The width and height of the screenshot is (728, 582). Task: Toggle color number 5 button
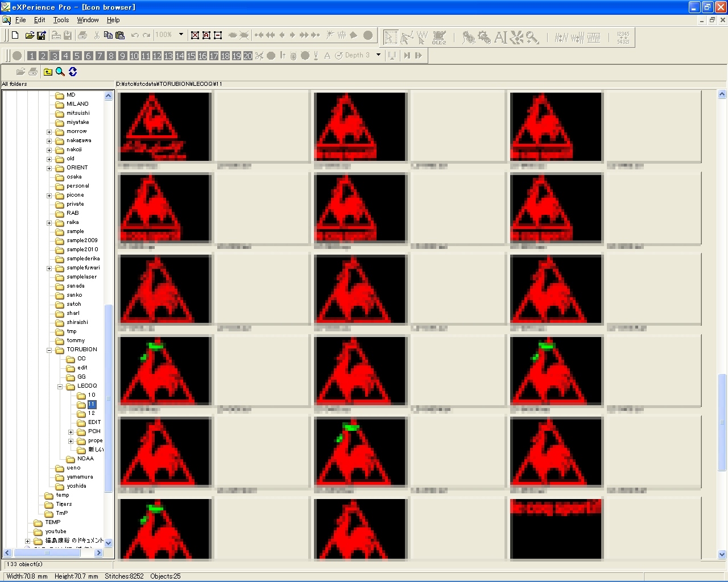[77, 55]
